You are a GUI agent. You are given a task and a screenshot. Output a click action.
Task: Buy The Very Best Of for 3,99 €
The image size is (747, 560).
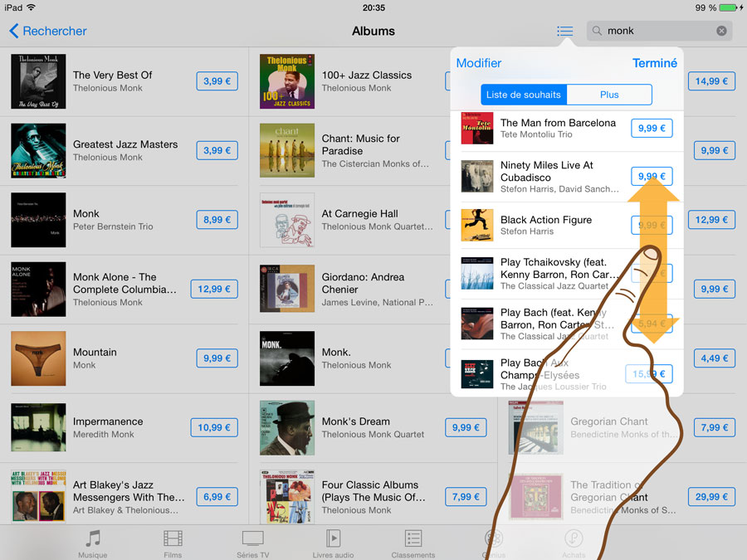pyautogui.click(x=217, y=81)
